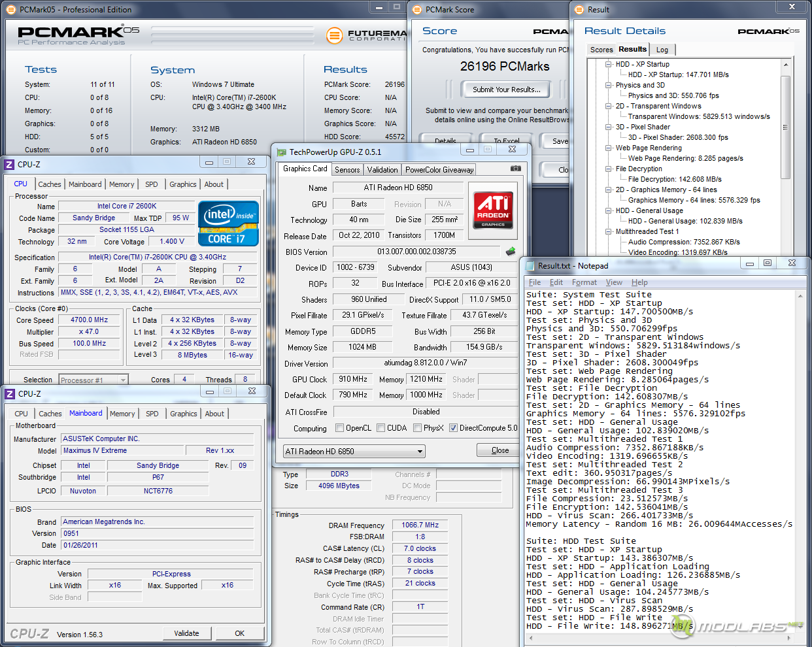This screenshot has width=812, height=647.
Task: Switch to the Sensors tab in GPU-Z
Action: [x=347, y=169]
